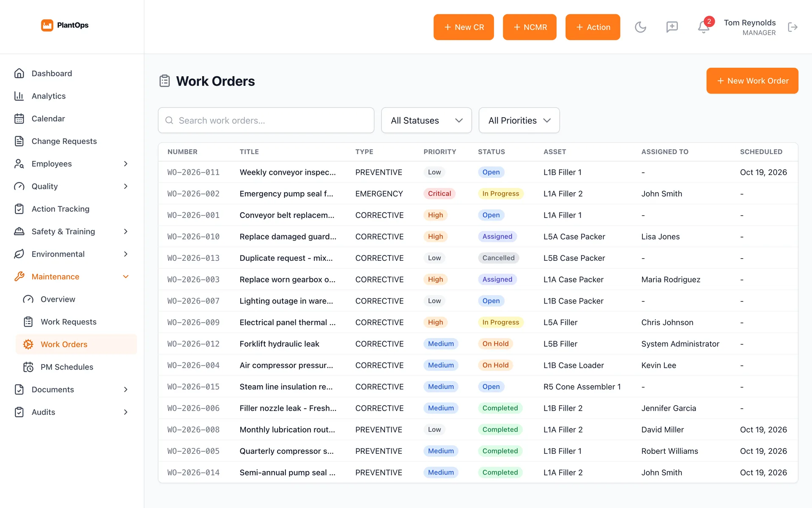Open work order WO-2026-002 row
The height and width of the screenshot is (508, 812).
478,193
